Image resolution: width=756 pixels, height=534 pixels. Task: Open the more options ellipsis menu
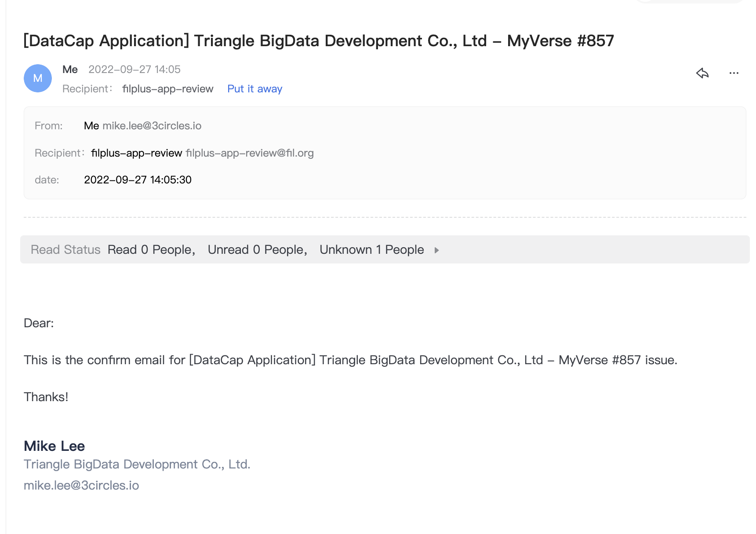coord(734,73)
